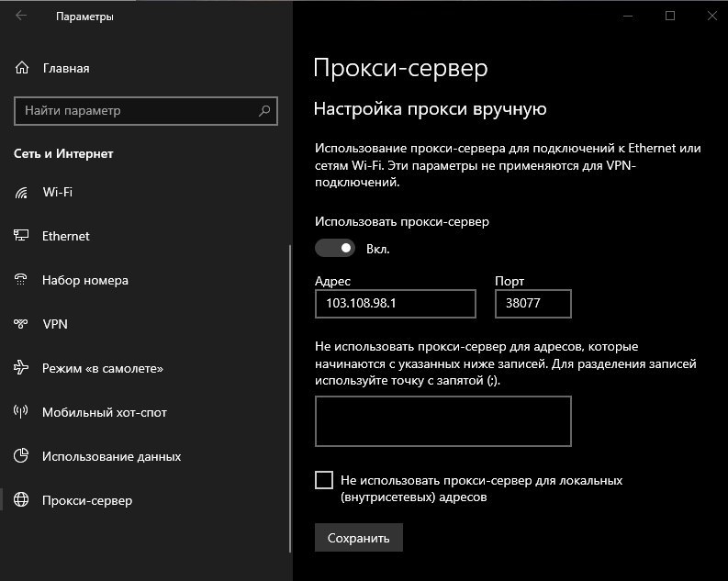Click the sidebar vertical scrollbar

point(290,399)
